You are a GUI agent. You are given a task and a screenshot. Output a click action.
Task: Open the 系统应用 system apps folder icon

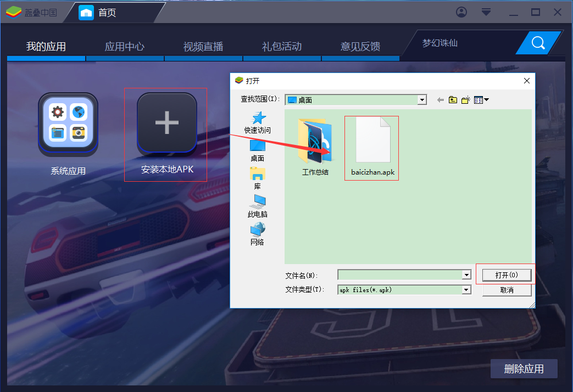[68, 124]
